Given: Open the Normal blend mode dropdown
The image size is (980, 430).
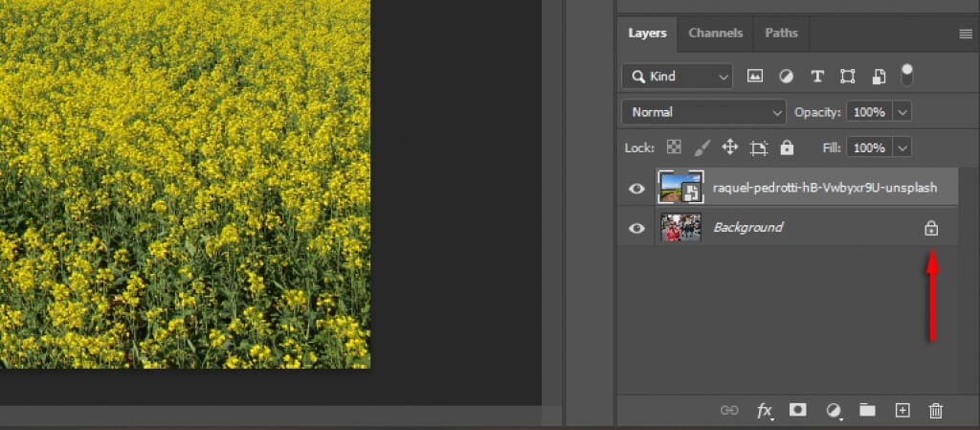Looking at the screenshot, I should pos(703,112).
